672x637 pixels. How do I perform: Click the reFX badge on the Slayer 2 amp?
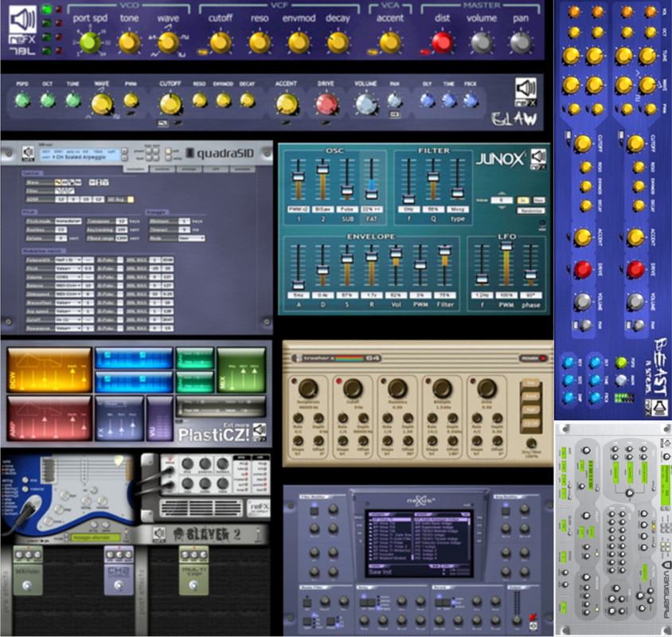point(259,508)
